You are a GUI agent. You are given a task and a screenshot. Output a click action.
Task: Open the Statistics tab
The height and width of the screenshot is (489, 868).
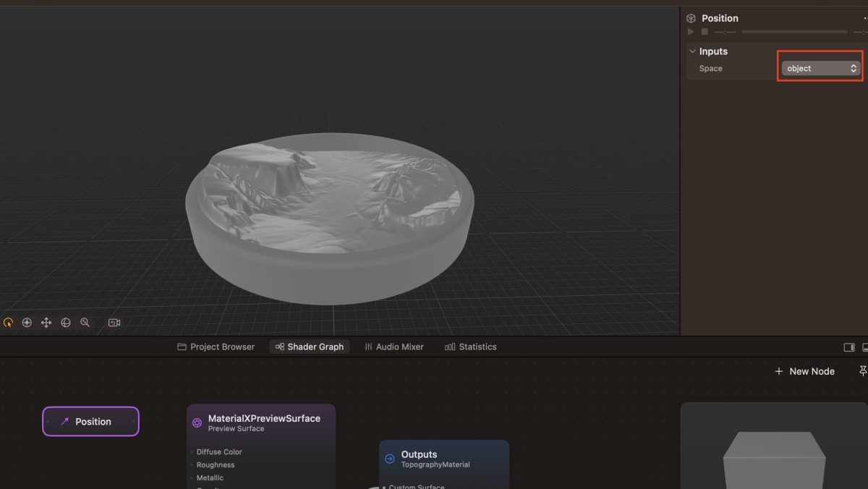(471, 347)
